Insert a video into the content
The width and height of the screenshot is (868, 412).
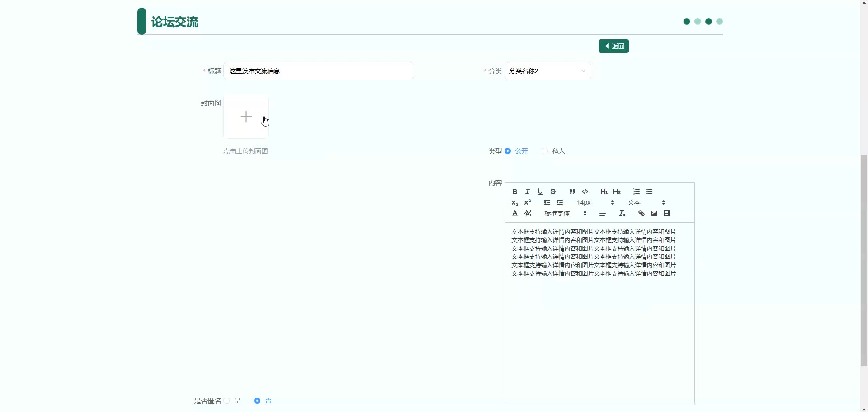666,213
